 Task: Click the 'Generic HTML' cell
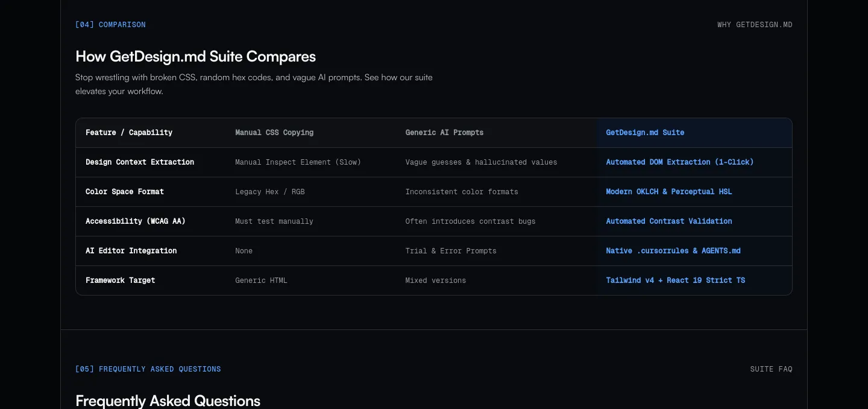tap(261, 281)
